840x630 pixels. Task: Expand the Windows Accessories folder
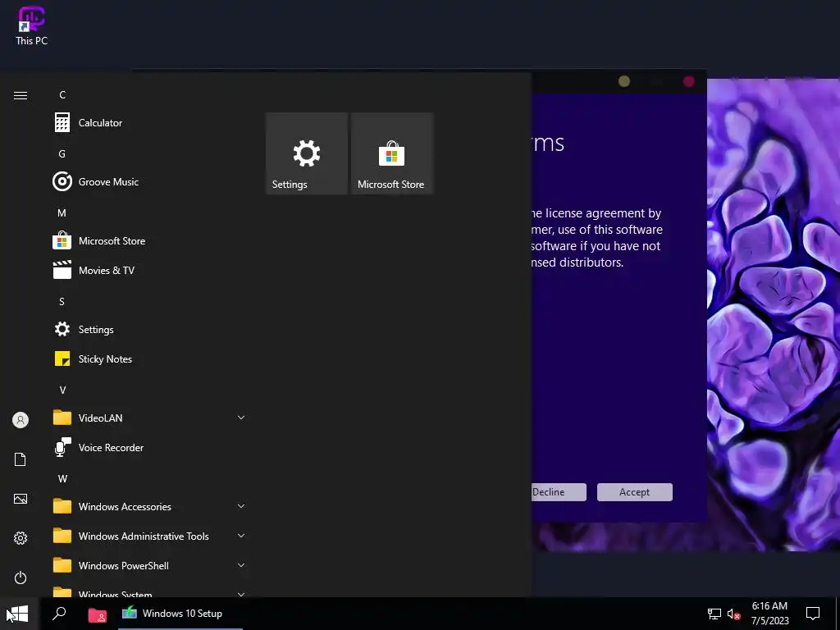(x=150, y=507)
